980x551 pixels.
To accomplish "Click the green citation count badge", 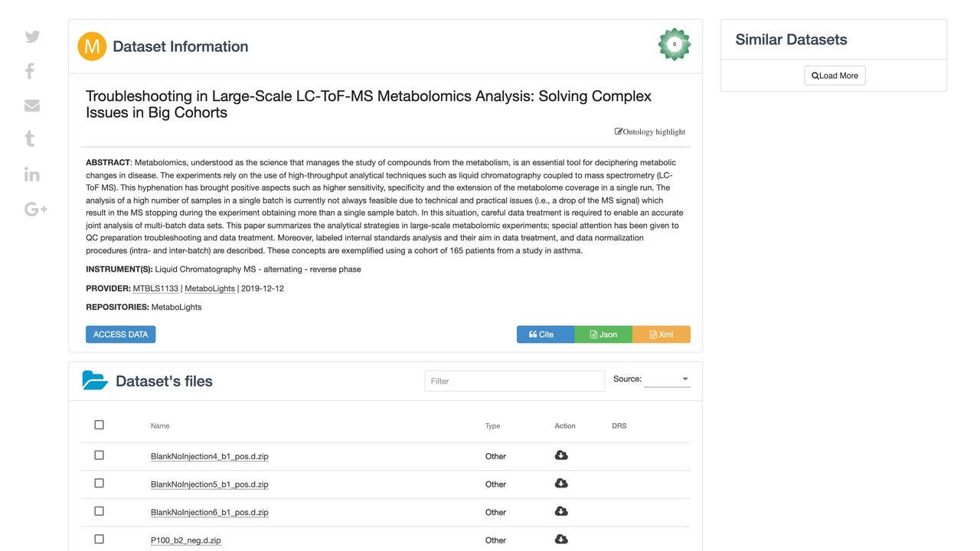I will tap(675, 44).
